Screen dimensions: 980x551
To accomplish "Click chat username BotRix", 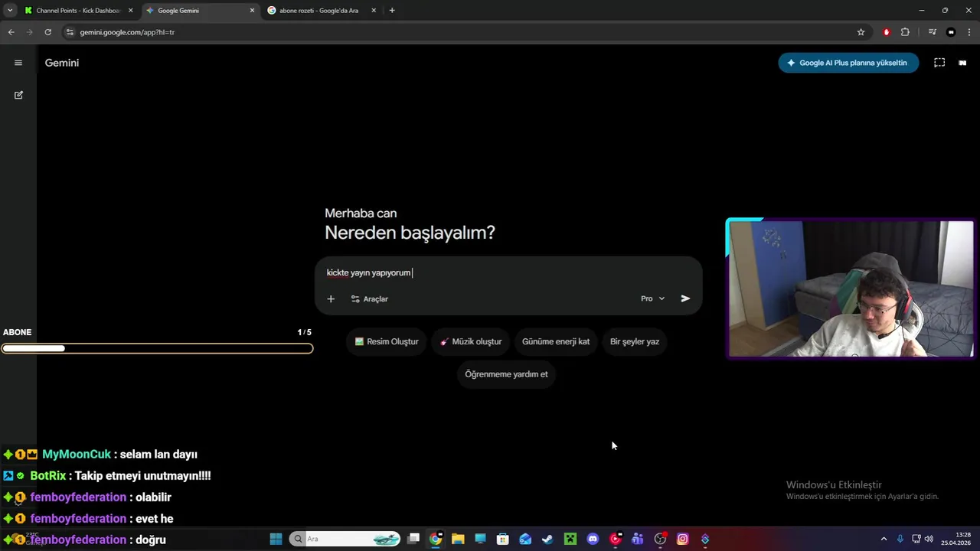I will pos(48,476).
